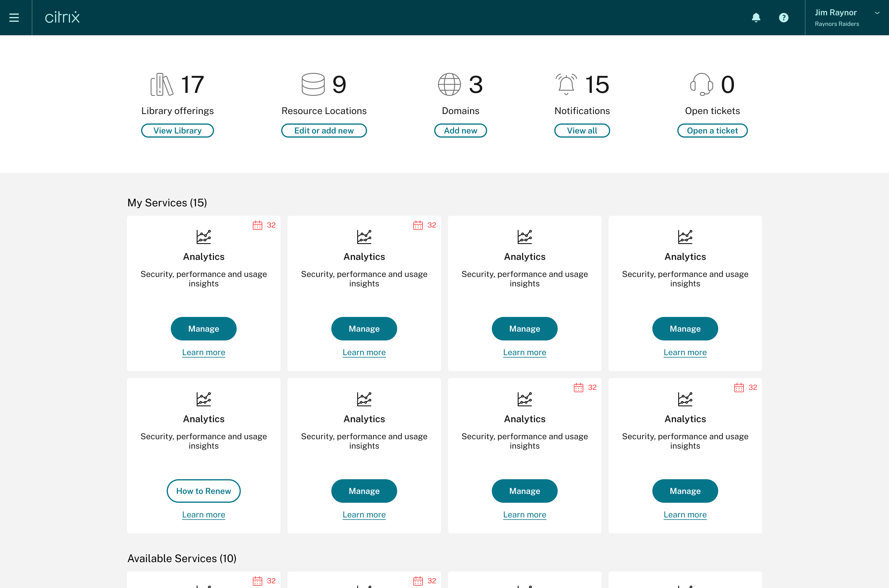Click calendar icon on eighth My Services card
The height and width of the screenshot is (588, 889).
pyautogui.click(x=739, y=387)
